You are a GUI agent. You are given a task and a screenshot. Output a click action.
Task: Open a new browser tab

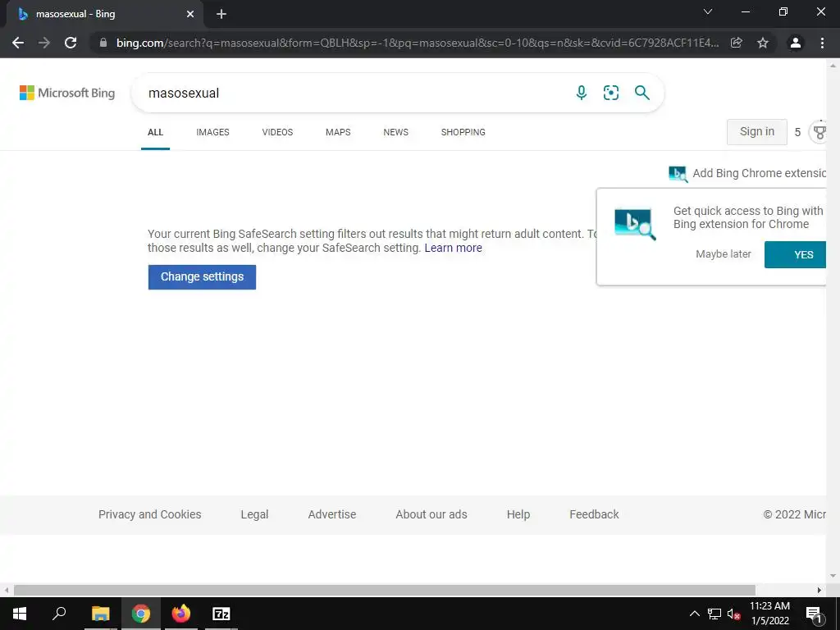(221, 14)
